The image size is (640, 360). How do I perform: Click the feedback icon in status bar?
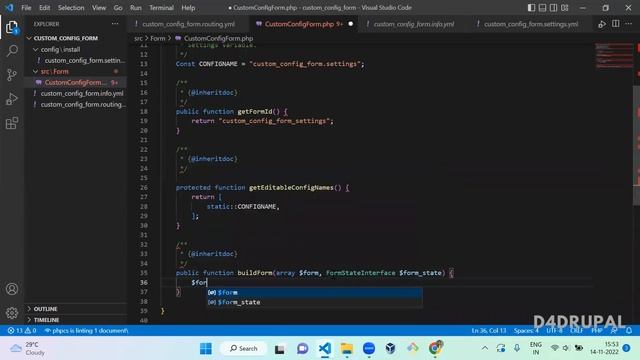pos(614,331)
